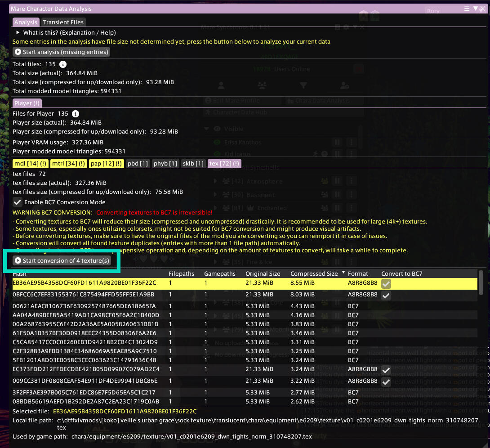490x448 pixels.
Task: Start conversion of 4 textures
Action: coord(62,260)
